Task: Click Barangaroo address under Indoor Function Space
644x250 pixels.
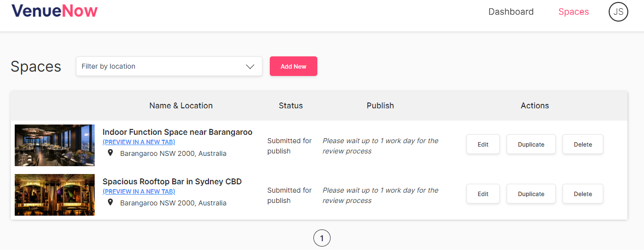Action: tap(173, 153)
